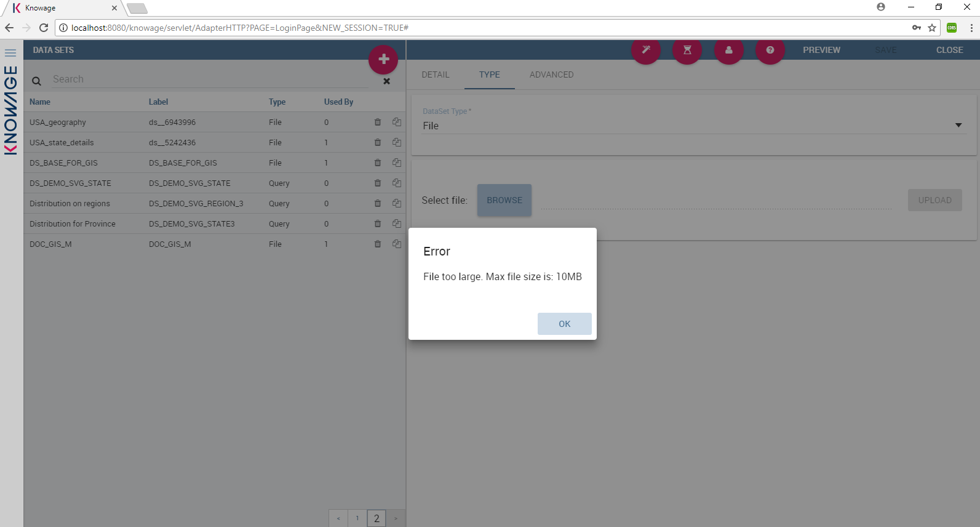The width and height of the screenshot is (980, 527).
Task: Open help via question mark icon
Action: tap(770, 50)
